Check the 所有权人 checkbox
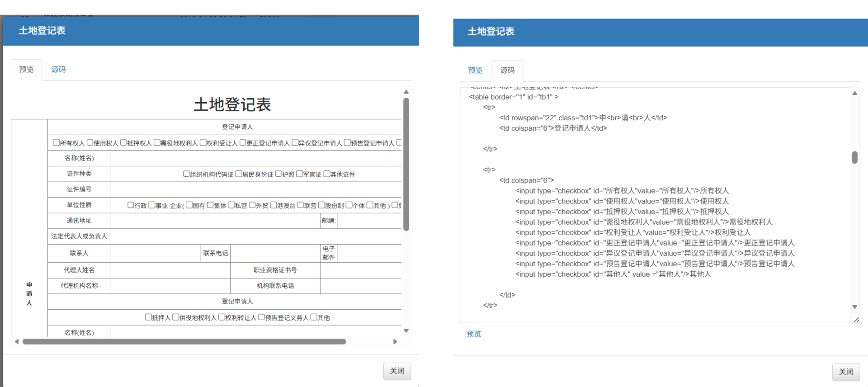Image resolution: width=868 pixels, height=387 pixels. (x=56, y=142)
